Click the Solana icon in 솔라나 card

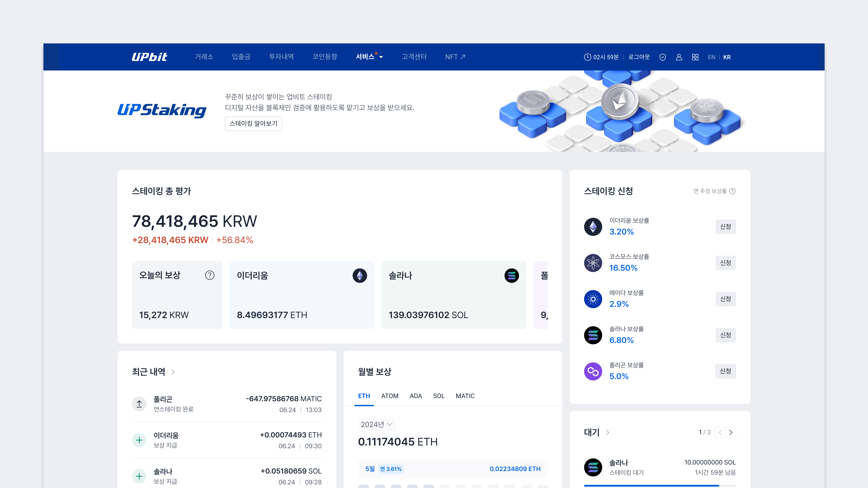[512, 275]
